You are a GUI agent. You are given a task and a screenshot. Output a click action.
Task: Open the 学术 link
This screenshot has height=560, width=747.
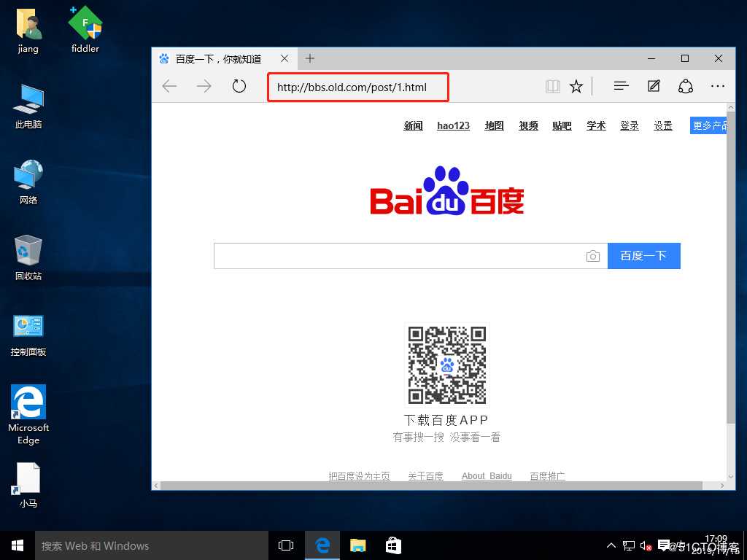(x=596, y=125)
